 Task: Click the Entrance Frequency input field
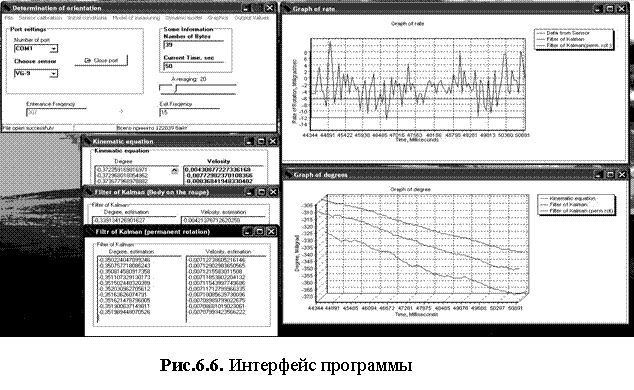(x=56, y=112)
